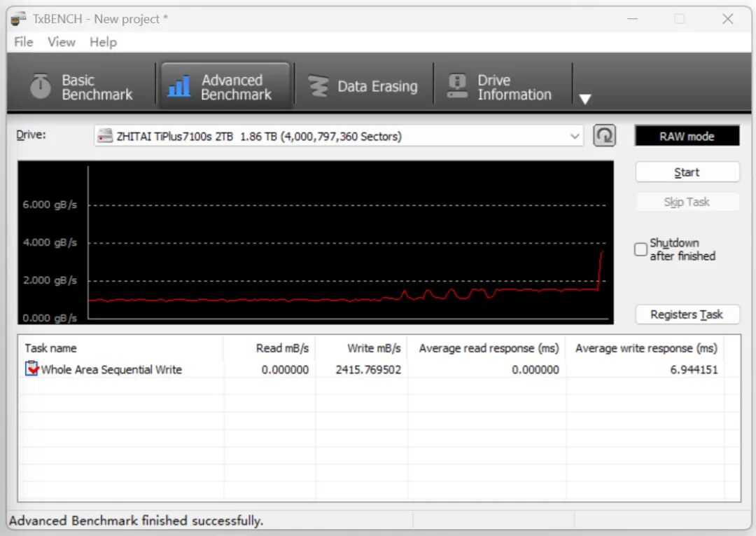756x536 pixels.
Task: Select the Whole Area Sequential Write row
Action: click(112, 369)
